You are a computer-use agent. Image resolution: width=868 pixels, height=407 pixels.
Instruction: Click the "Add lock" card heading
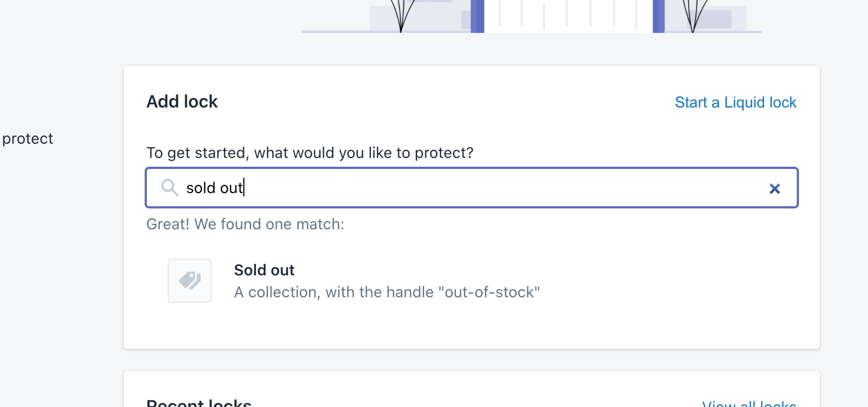[x=182, y=101]
